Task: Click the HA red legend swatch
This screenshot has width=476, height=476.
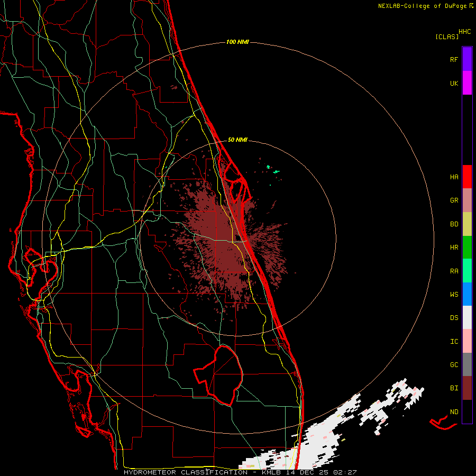Action: pyautogui.click(x=467, y=177)
